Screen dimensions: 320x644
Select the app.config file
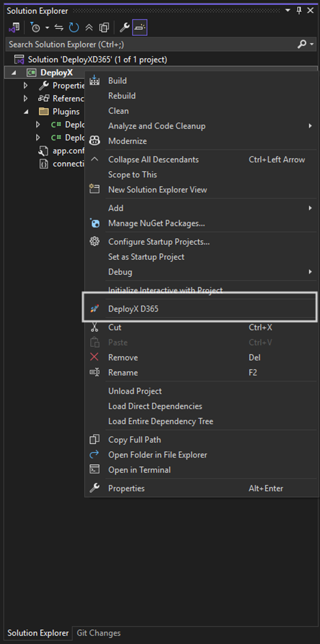[68, 151]
